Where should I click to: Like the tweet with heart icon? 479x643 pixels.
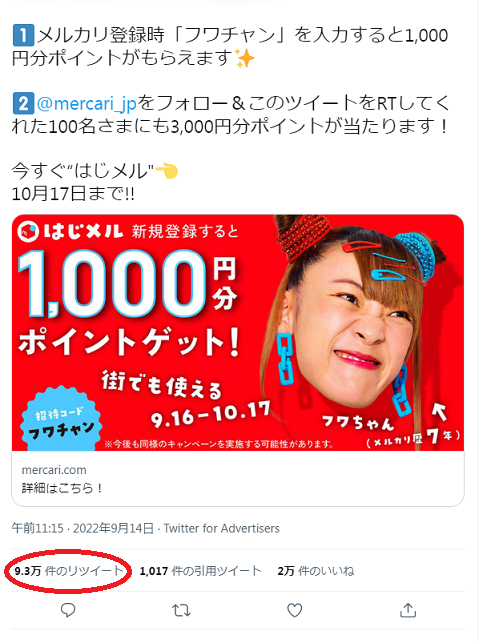294,610
